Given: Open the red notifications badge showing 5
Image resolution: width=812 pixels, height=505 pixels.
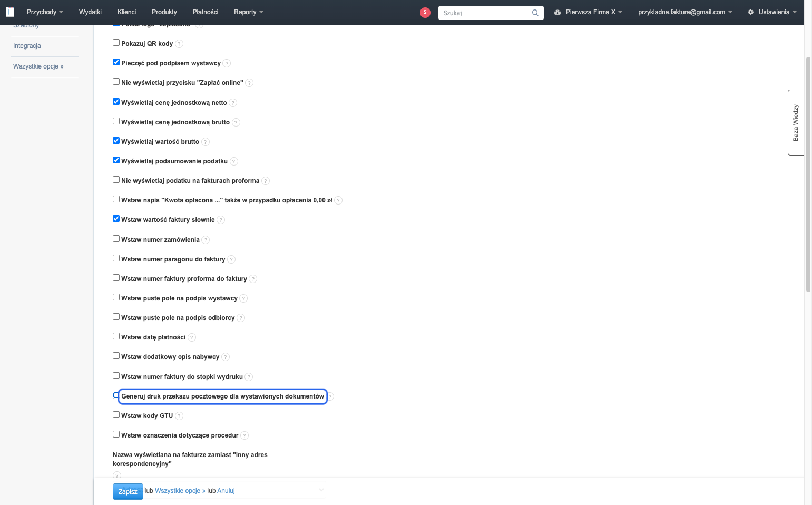Looking at the screenshot, I should 425,12.
